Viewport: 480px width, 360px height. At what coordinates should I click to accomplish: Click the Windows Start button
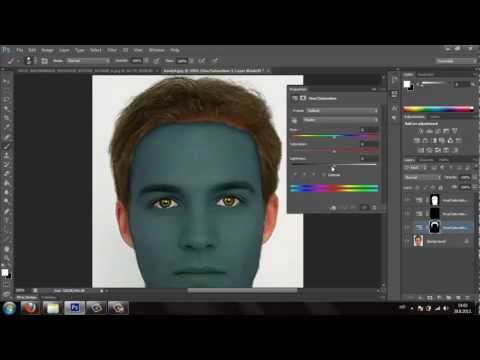coord(9,308)
